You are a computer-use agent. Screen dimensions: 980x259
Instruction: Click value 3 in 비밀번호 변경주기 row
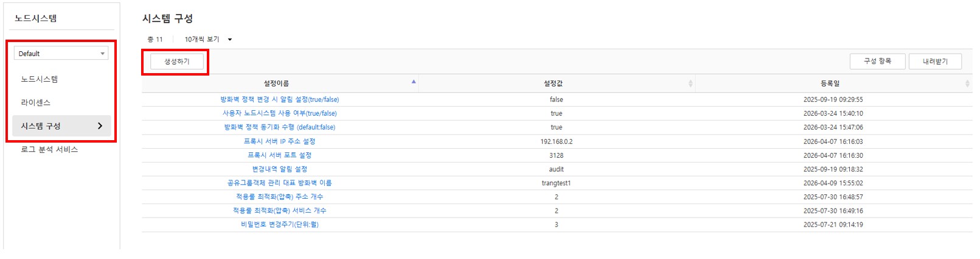coord(557,225)
